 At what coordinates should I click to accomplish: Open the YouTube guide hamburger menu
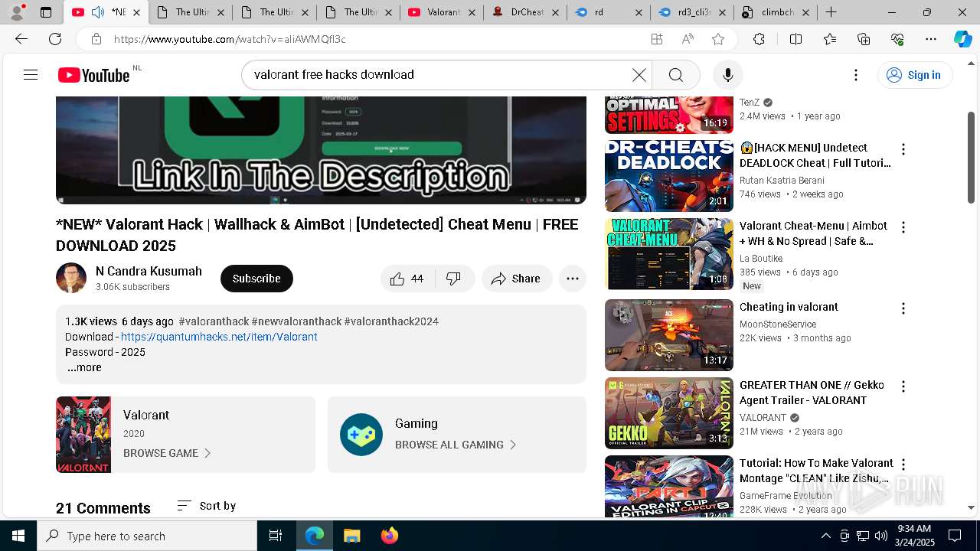(31, 75)
